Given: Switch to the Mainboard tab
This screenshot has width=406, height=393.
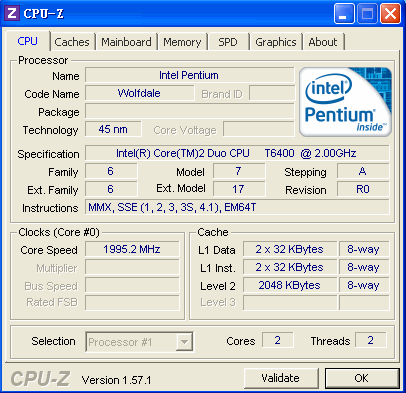Looking at the screenshot, I should (126, 42).
